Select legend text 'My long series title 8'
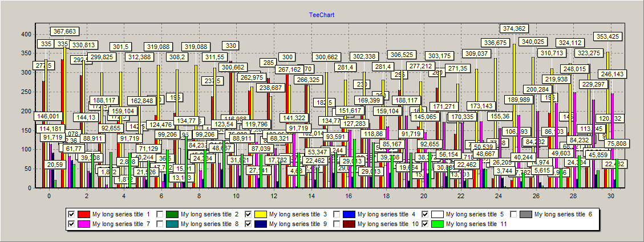 point(209,224)
